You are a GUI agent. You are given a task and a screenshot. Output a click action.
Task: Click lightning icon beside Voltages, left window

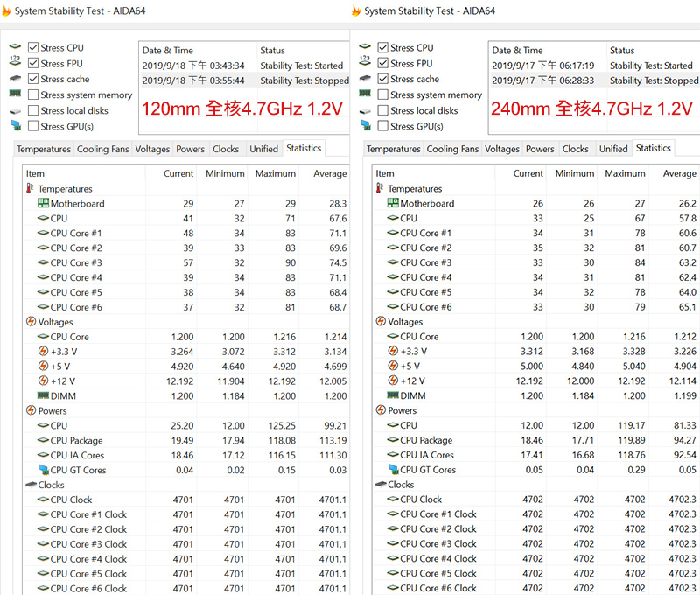tap(31, 321)
